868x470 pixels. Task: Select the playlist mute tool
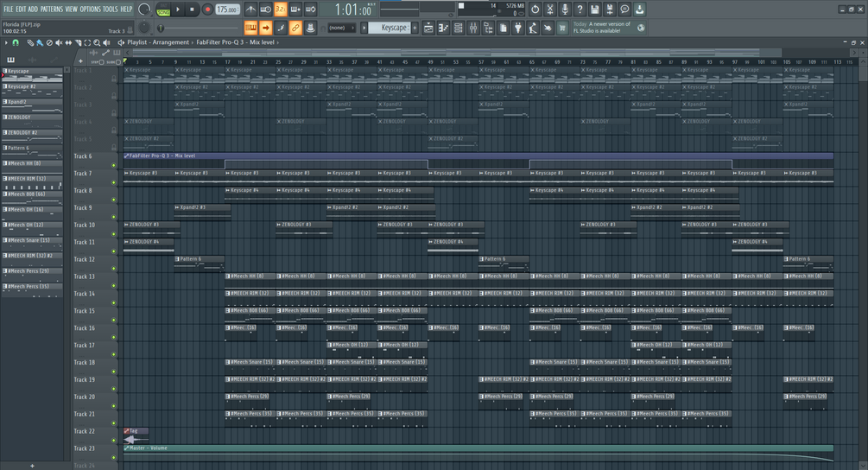59,42
